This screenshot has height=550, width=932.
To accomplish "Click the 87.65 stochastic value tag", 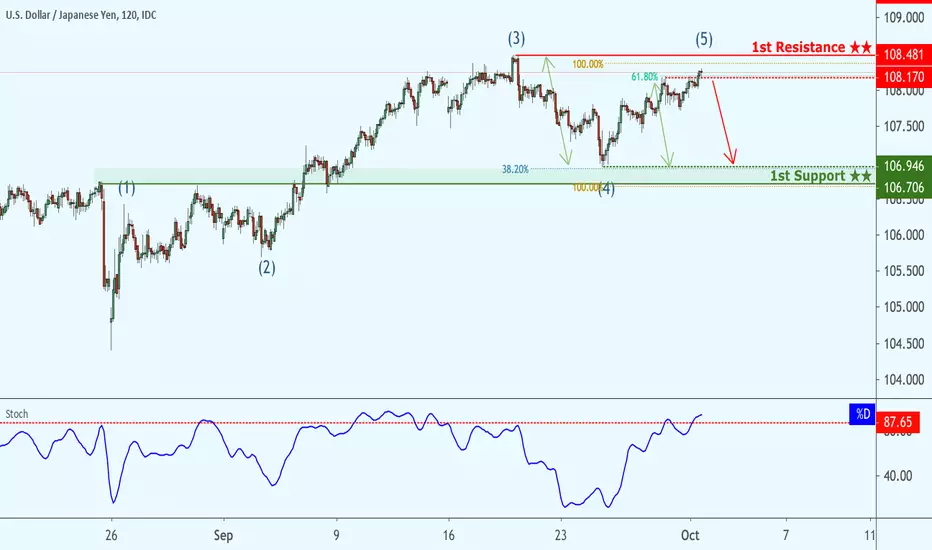I will [x=898, y=422].
